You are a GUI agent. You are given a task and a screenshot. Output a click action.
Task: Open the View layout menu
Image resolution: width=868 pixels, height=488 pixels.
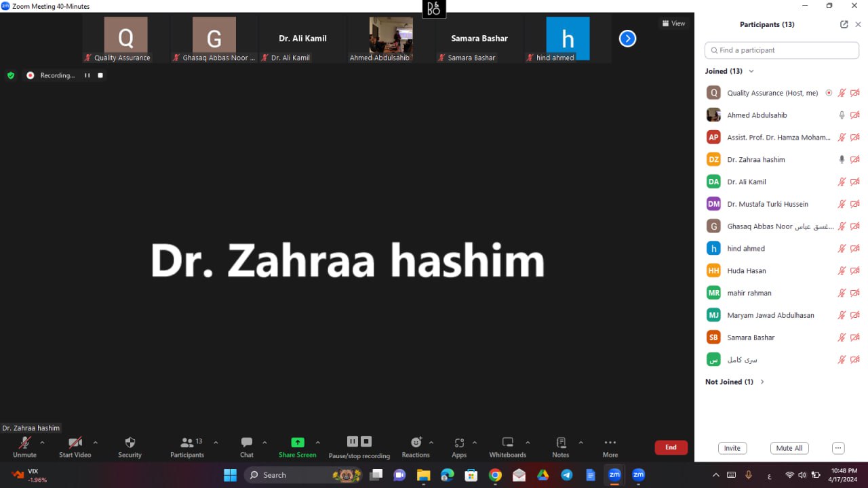coord(673,23)
